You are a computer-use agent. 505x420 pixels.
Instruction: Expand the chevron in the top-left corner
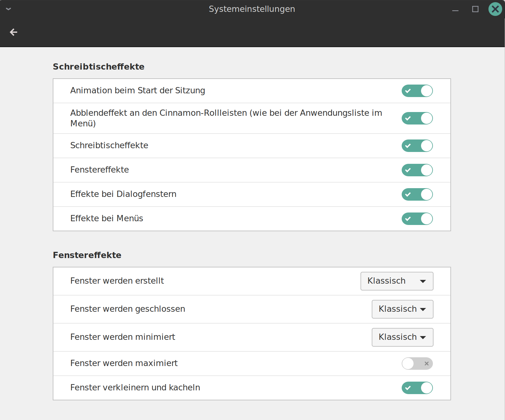click(x=8, y=9)
